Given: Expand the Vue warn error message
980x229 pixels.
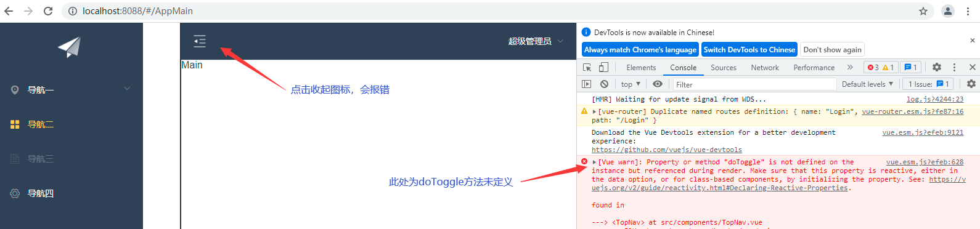Looking at the screenshot, I should [595, 163].
